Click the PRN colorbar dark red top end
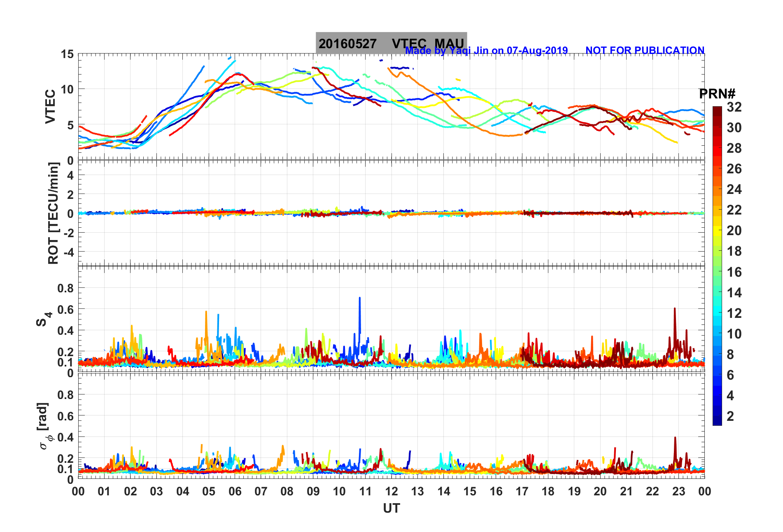The width and height of the screenshot is (783, 532). [x=717, y=109]
